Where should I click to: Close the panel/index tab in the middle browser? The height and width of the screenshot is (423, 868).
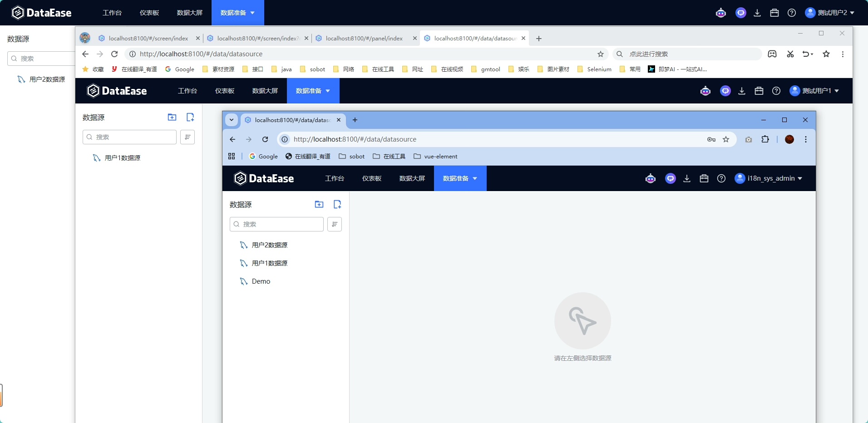click(414, 39)
